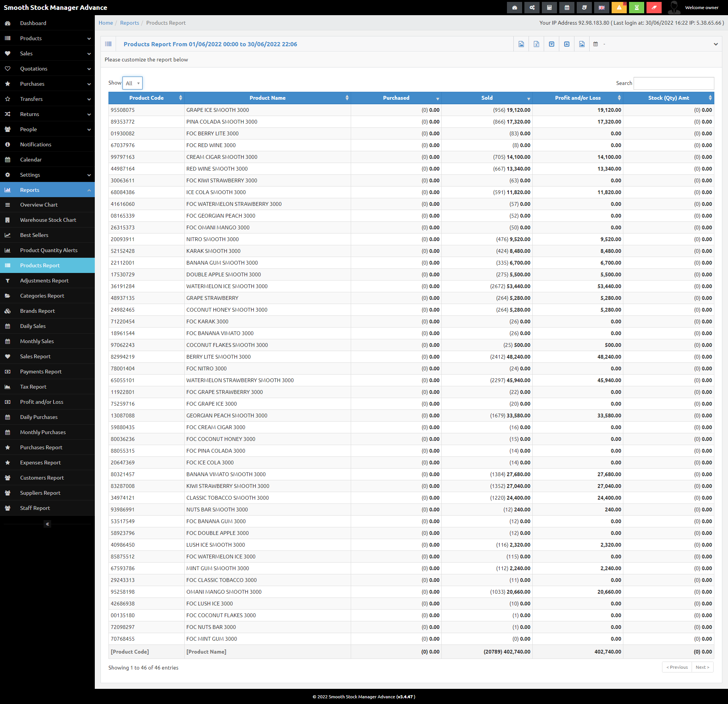Collapse the Reports sidebar section
This screenshot has width=728, height=704.
47,190
